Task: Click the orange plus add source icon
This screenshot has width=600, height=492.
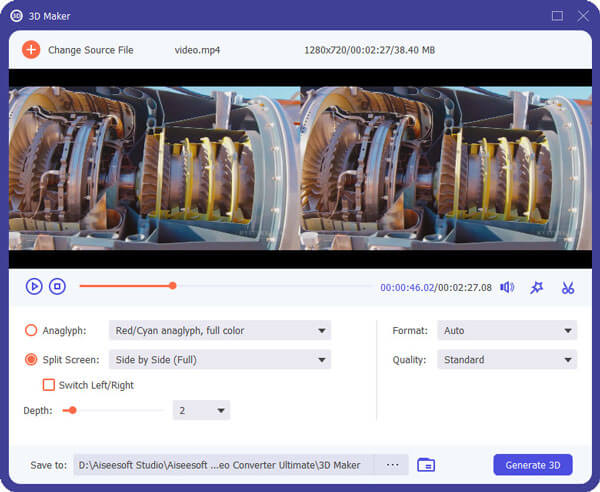Action: tap(31, 50)
